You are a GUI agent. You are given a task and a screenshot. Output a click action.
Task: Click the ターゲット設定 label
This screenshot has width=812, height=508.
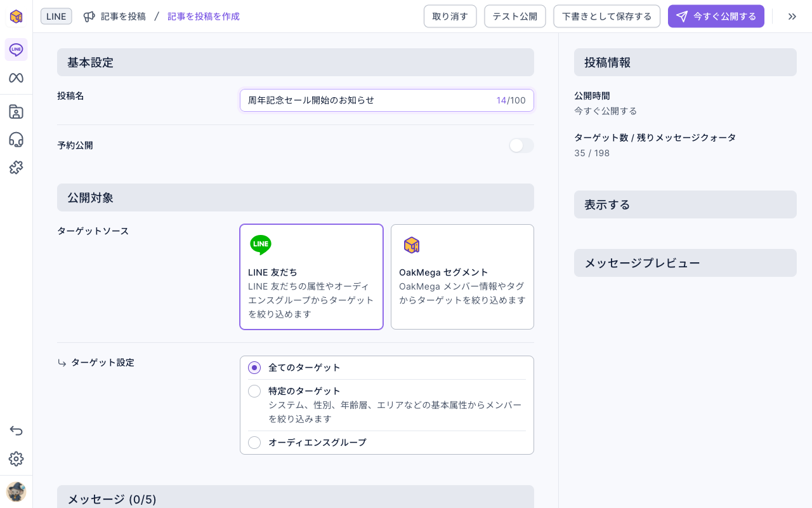tap(103, 363)
